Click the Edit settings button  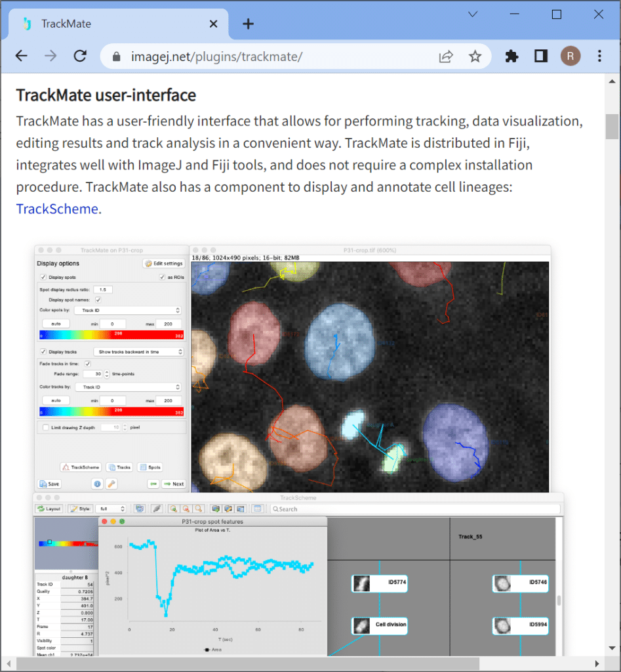[163, 263]
